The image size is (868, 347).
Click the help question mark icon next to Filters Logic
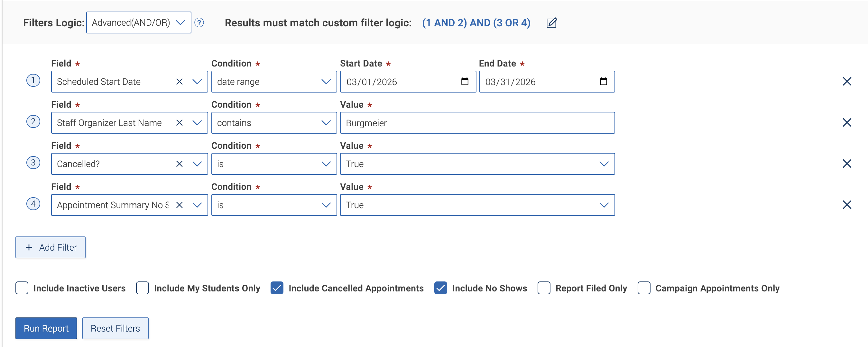pyautogui.click(x=199, y=22)
